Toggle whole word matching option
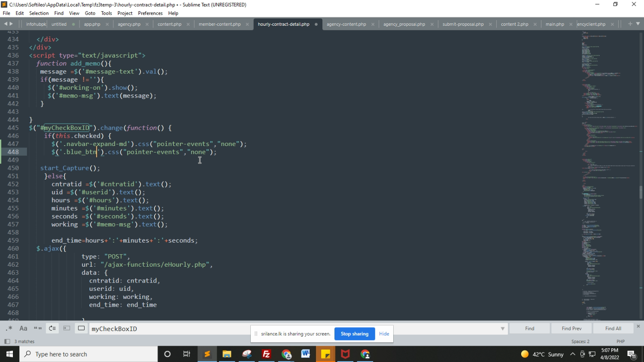Screen dimensions: 644x362 coord(38,329)
